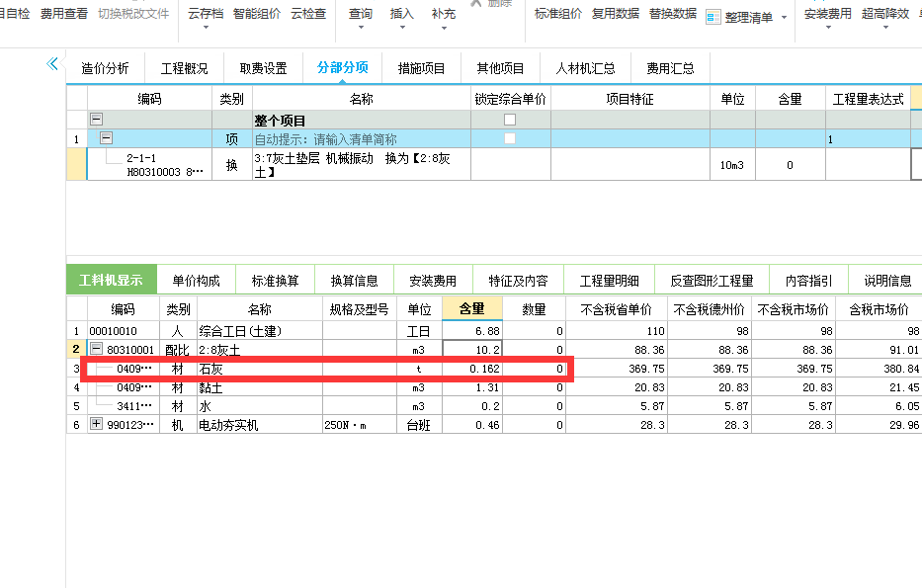This screenshot has width=922, height=588.
Task: Click the 替换数据 toolbar button
Action: click(673, 13)
